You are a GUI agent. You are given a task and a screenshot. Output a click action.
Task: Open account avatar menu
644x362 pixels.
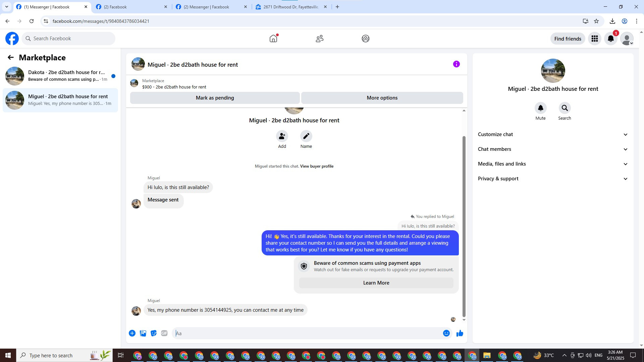[627, 39]
